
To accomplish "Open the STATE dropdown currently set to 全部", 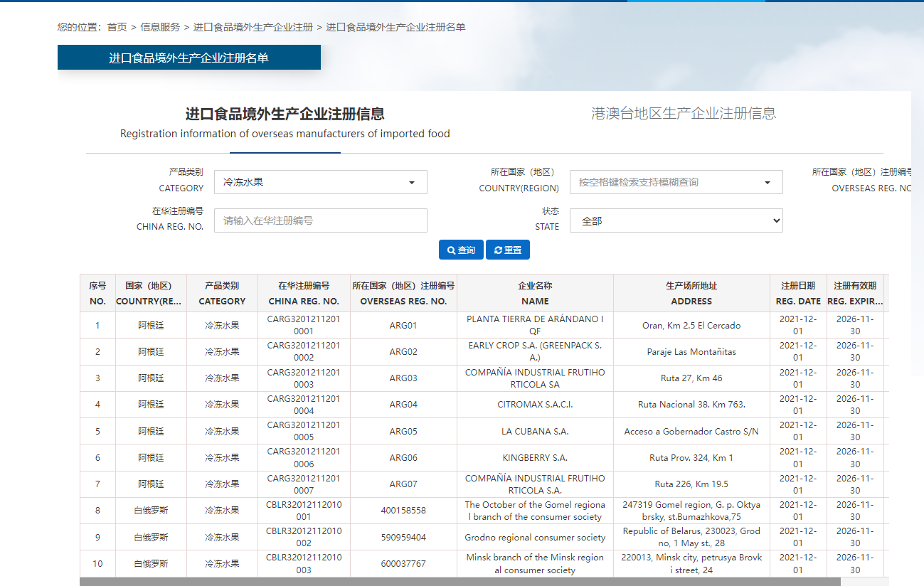I will [x=676, y=220].
